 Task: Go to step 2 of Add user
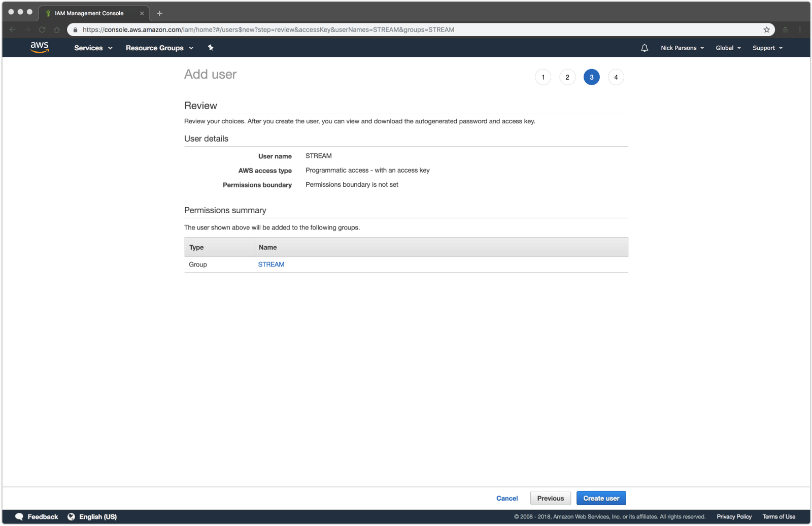point(567,77)
